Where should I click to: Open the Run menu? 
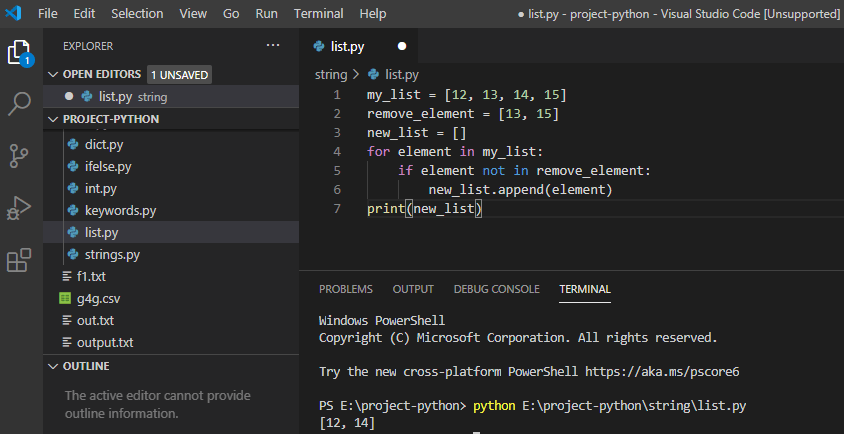click(x=266, y=13)
